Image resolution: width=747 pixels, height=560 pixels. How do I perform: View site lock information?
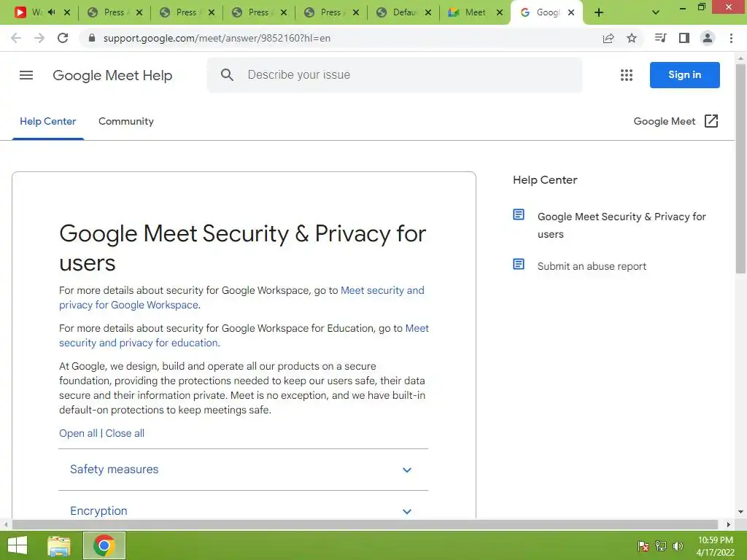click(x=92, y=38)
